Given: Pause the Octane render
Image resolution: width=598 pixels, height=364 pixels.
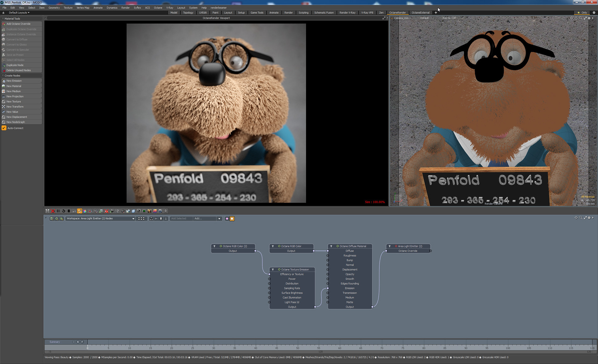Looking at the screenshot, I should coord(58,211).
